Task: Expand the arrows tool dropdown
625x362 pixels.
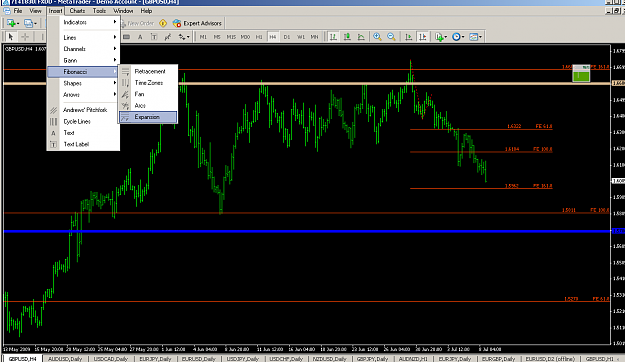Action: tap(188, 37)
